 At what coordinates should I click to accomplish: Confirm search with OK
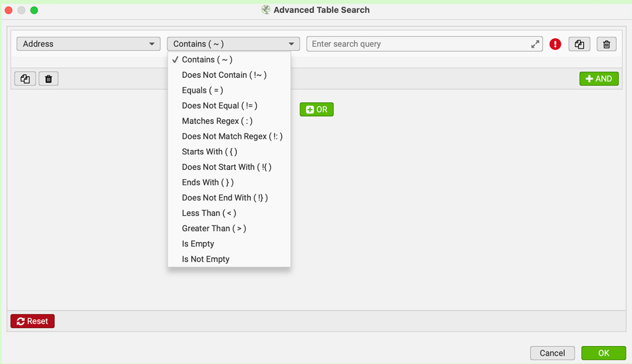click(x=604, y=353)
